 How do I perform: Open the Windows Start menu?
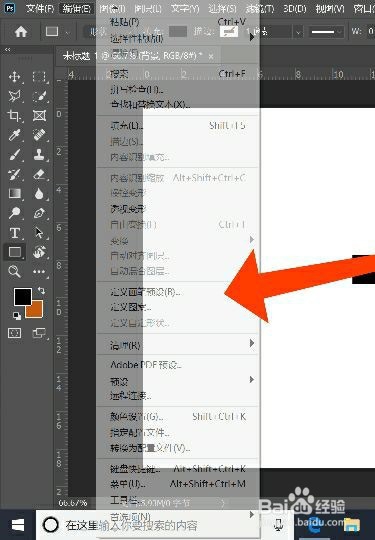pyautogui.click(x=18, y=525)
